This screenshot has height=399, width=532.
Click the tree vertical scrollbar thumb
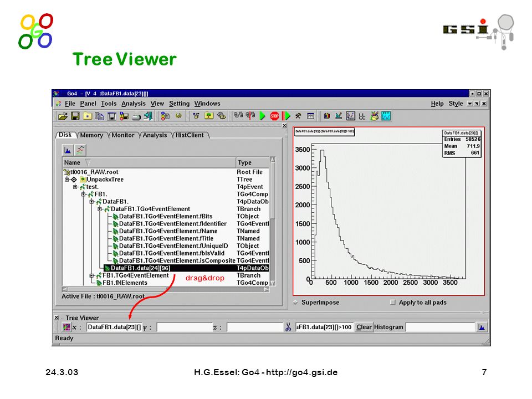click(x=273, y=191)
